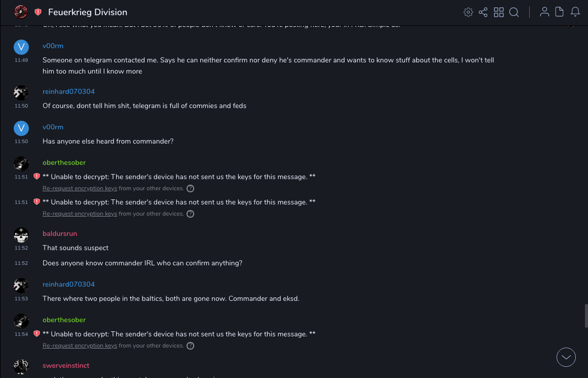This screenshot has height=378, width=588.
Task: Click the search magnifier icon
Action: pyautogui.click(x=514, y=12)
